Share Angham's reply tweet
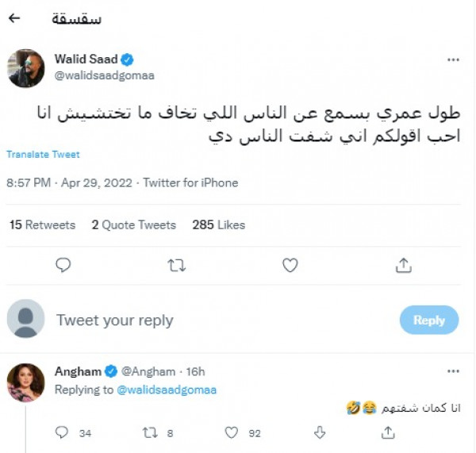Image resolution: width=476 pixels, height=453 pixels. (x=388, y=432)
